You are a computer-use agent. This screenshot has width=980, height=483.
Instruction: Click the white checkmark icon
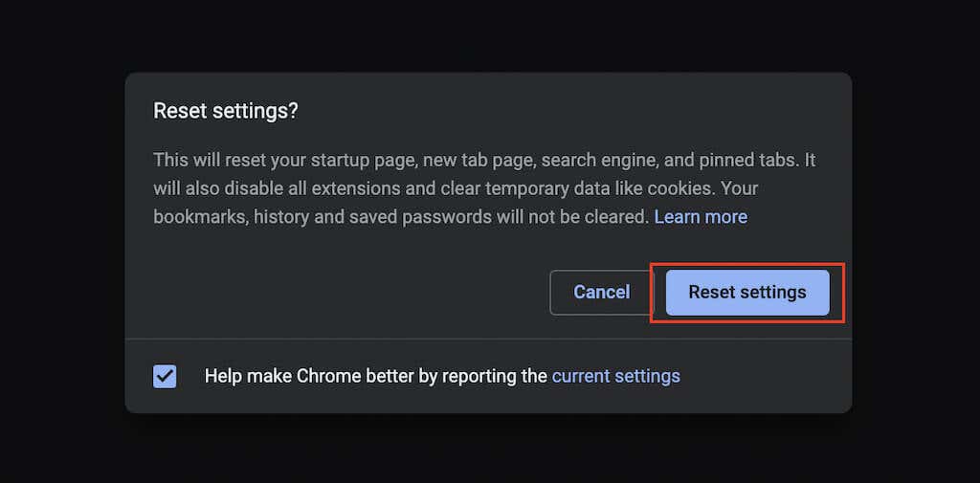165,376
